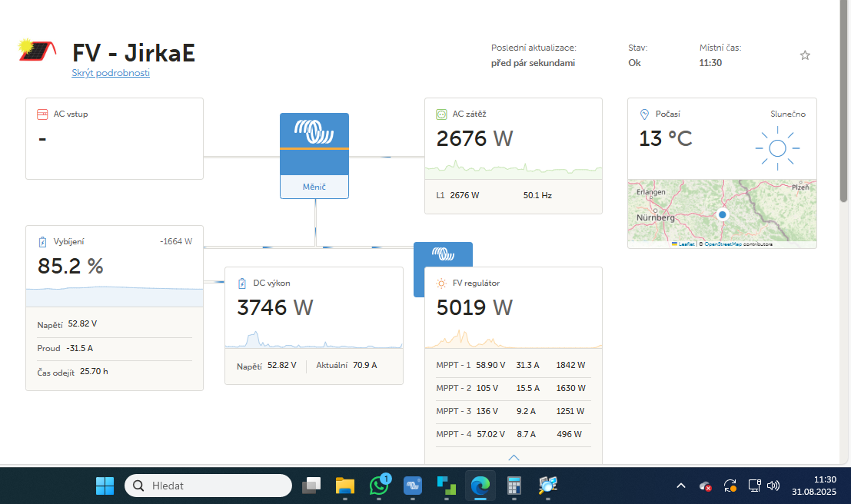Open Calculator from the taskbar
Viewport: 851px width, 504px height.
[514, 486]
